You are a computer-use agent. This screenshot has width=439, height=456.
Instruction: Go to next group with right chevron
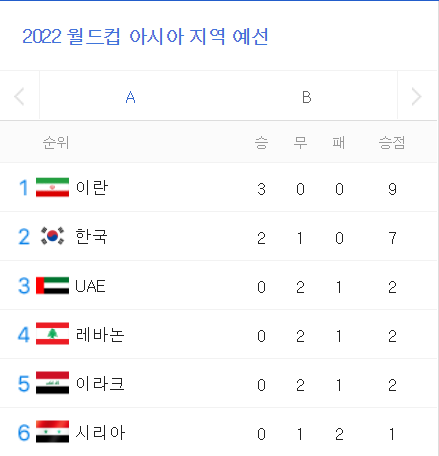click(417, 96)
